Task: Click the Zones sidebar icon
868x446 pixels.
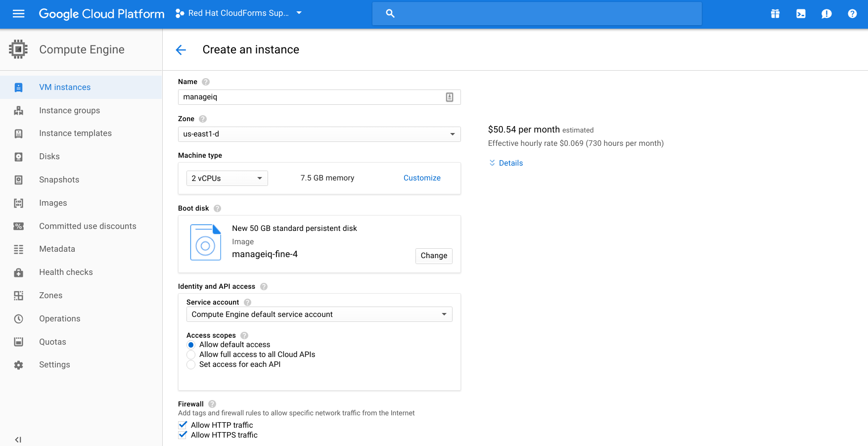Action: [19, 296]
